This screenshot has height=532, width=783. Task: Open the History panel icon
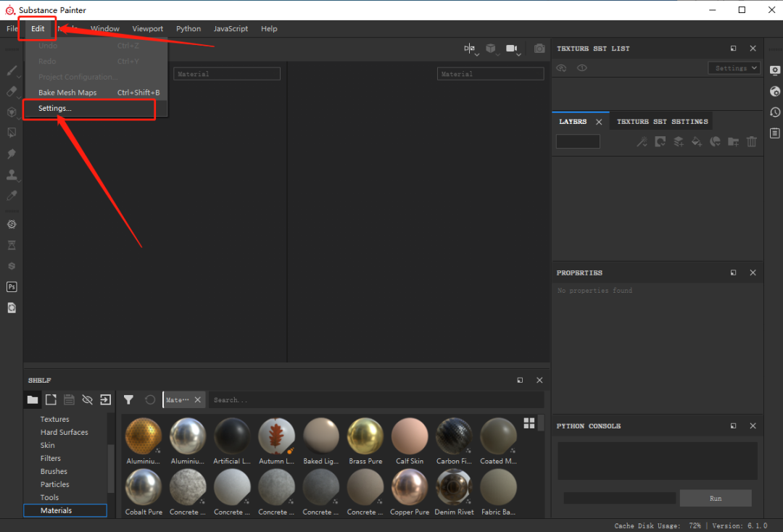coord(774,112)
